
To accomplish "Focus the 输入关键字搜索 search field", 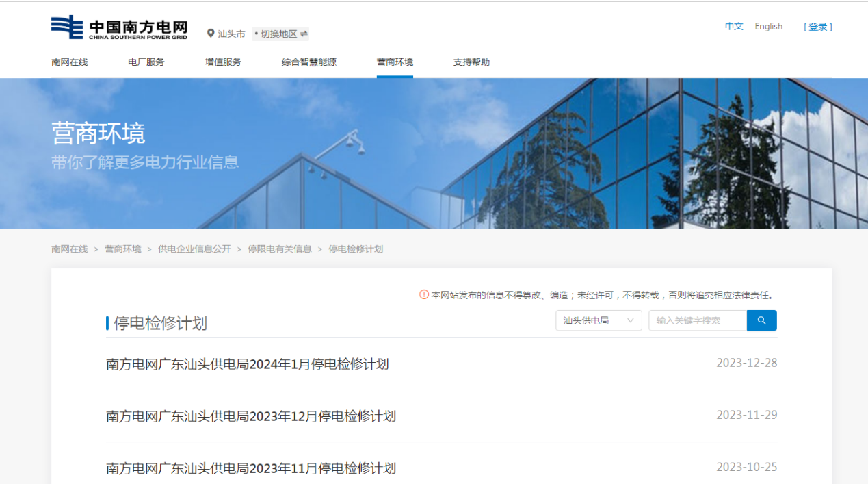I will [x=698, y=320].
